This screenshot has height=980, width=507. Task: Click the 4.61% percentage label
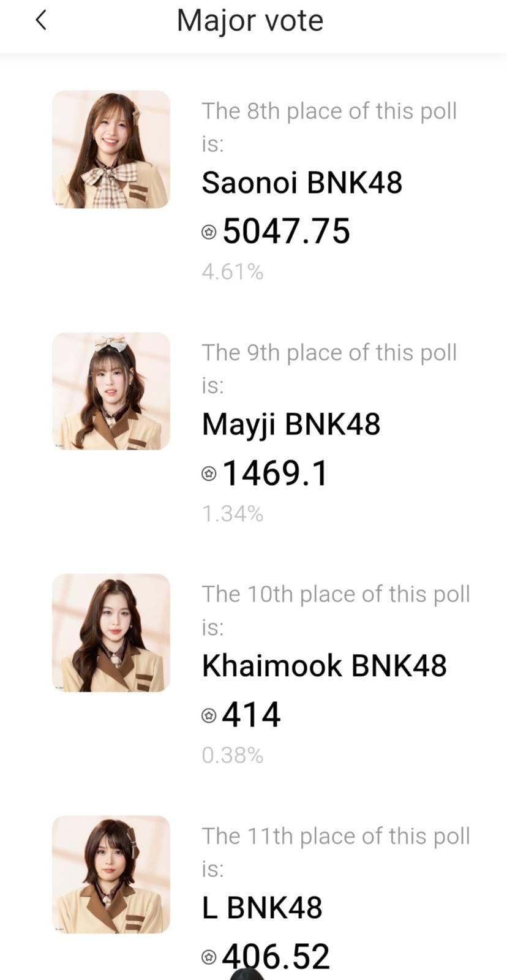pyautogui.click(x=232, y=271)
